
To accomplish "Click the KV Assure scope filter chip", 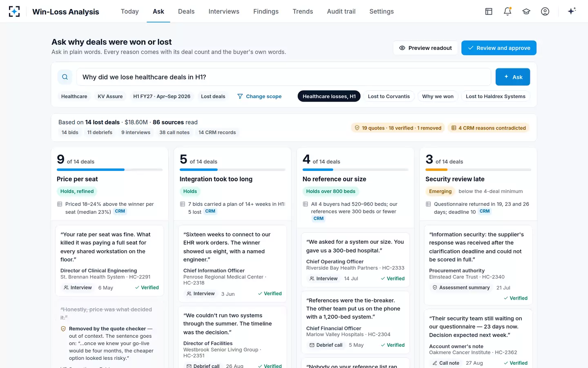I will [x=110, y=96].
